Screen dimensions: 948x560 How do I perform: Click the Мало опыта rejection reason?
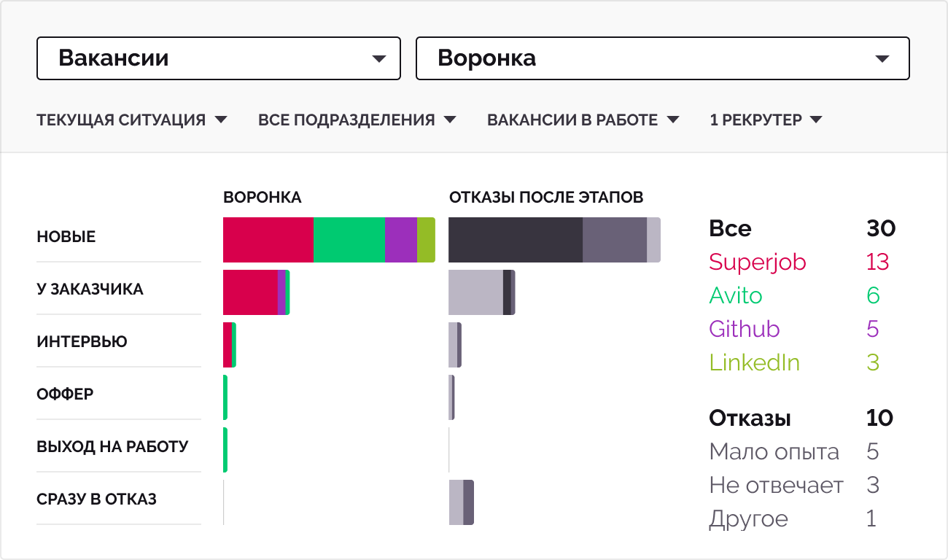click(774, 452)
